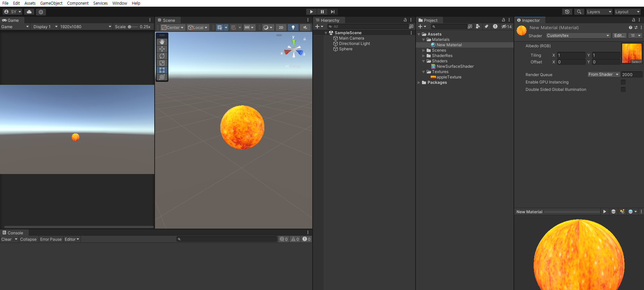Toggle 2D mode in Scene view
The height and width of the screenshot is (290, 644).
point(281,27)
